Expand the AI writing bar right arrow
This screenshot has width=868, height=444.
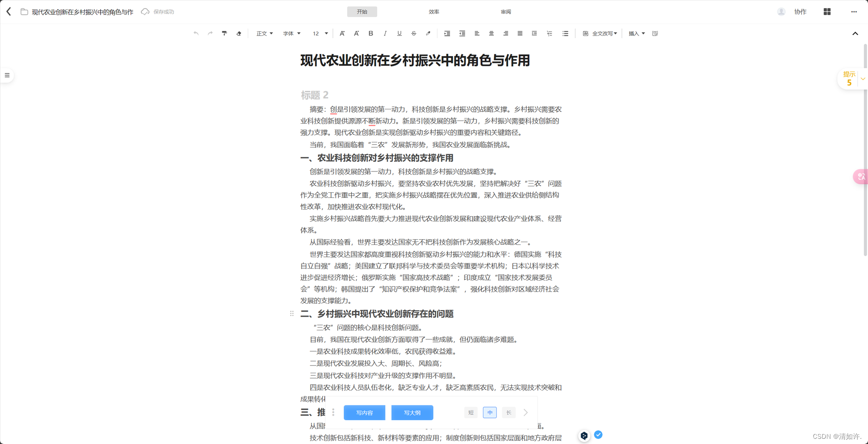click(x=526, y=412)
